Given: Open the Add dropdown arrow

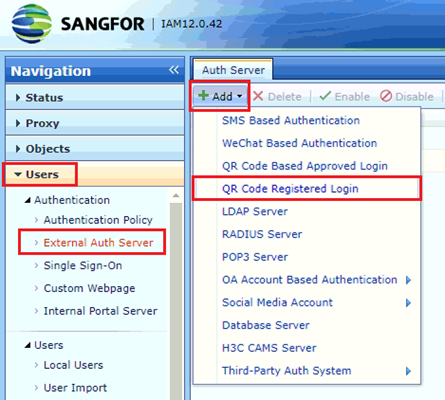Looking at the screenshot, I should 239,96.
